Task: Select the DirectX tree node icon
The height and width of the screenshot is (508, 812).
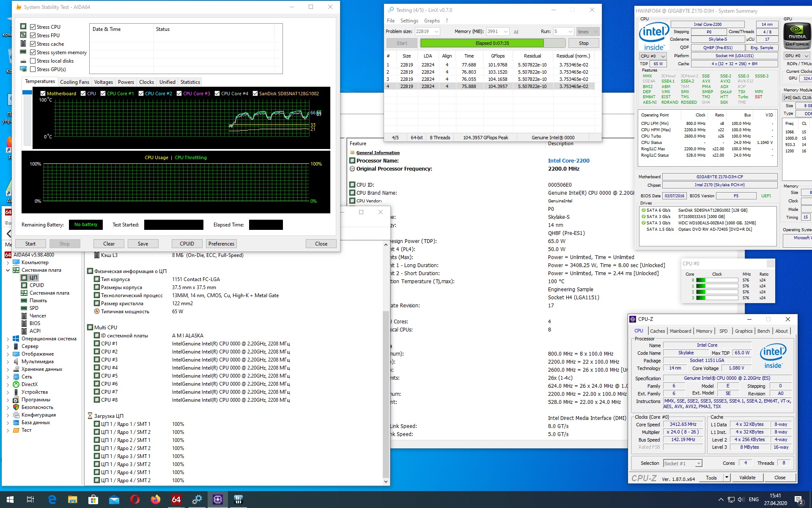Action: coord(16,384)
